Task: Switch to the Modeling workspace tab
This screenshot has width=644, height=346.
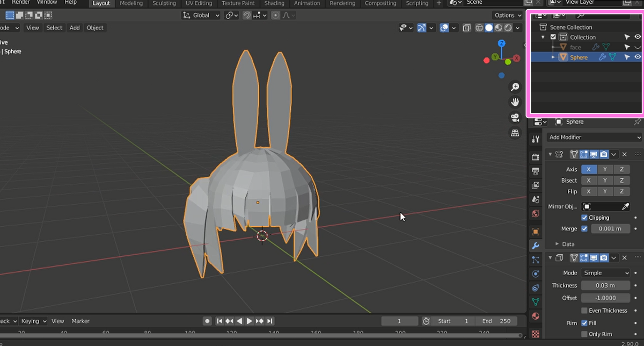Action: [131, 3]
